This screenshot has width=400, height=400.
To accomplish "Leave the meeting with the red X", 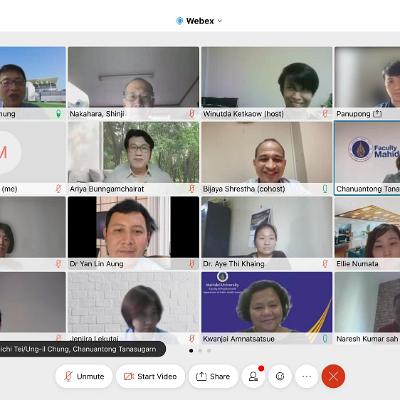I will point(333,376).
